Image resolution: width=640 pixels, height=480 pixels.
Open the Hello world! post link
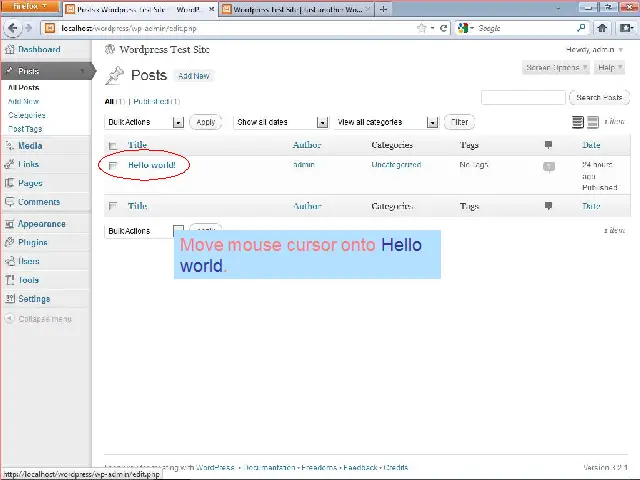pos(152,165)
